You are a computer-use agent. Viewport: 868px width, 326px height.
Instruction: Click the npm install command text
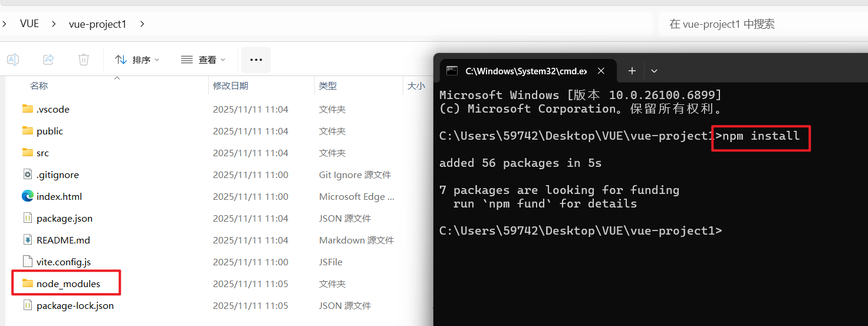coord(761,136)
